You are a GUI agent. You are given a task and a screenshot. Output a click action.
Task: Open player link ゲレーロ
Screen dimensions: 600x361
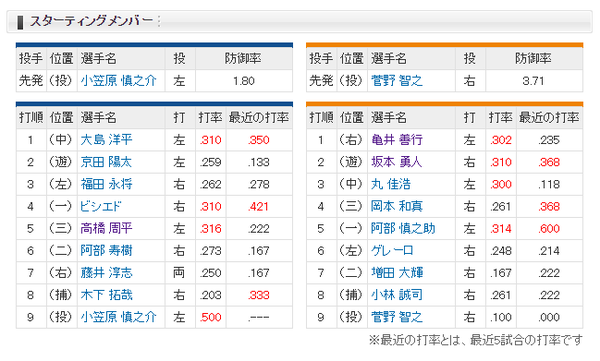click(x=392, y=251)
